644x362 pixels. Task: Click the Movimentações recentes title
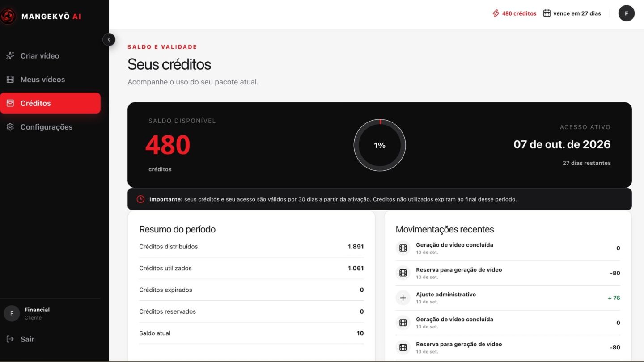click(x=445, y=229)
